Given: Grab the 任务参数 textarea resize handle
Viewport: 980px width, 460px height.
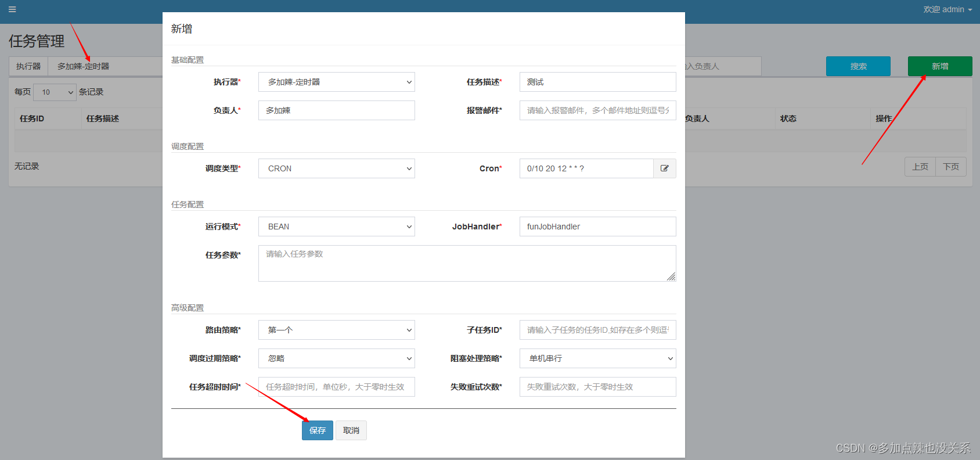Looking at the screenshot, I should 671,276.
